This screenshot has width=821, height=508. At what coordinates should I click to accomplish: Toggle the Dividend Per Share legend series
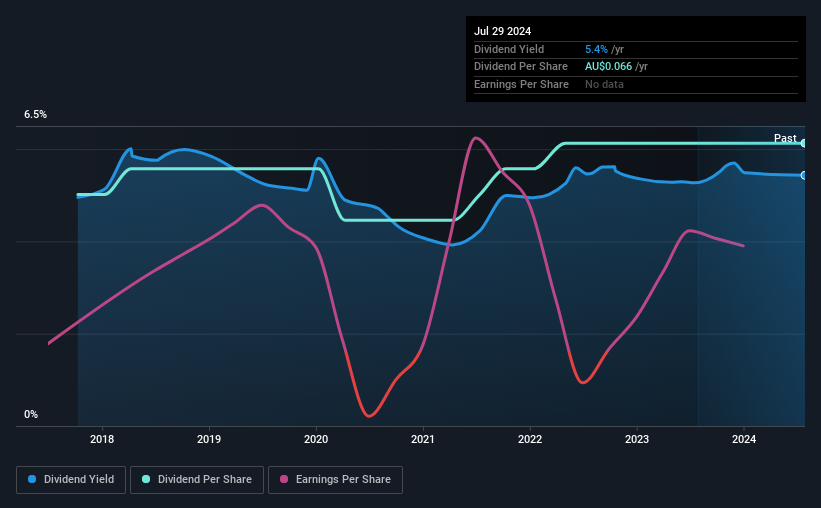(197, 480)
